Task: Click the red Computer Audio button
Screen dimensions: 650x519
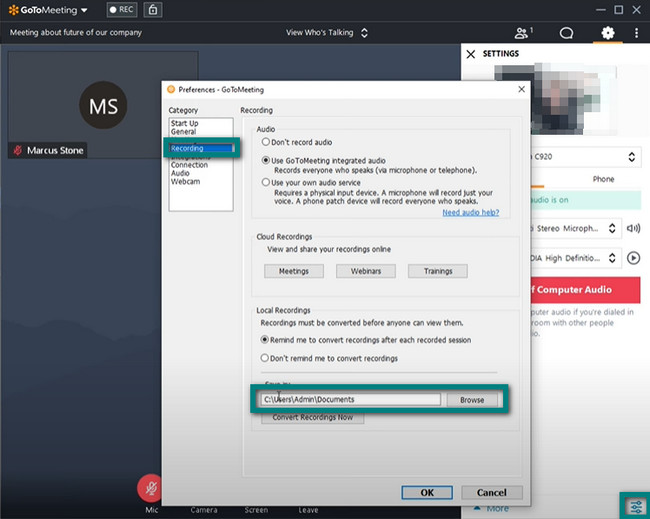Action: [585, 290]
